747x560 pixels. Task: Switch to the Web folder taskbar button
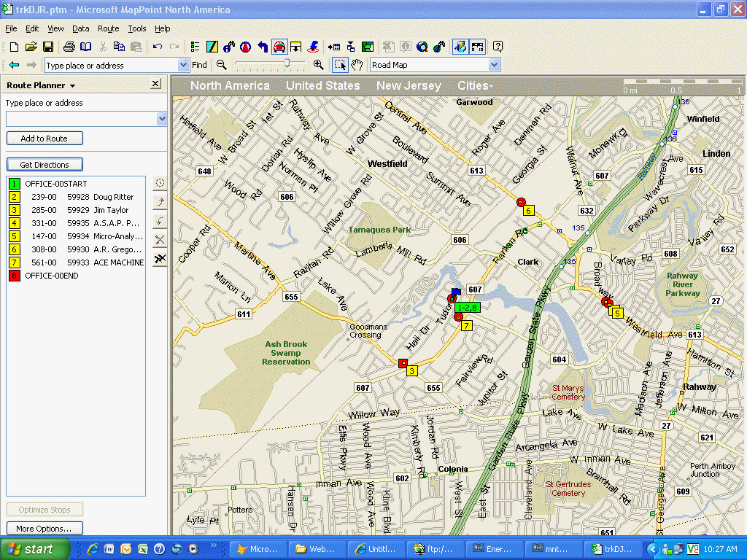[317, 549]
